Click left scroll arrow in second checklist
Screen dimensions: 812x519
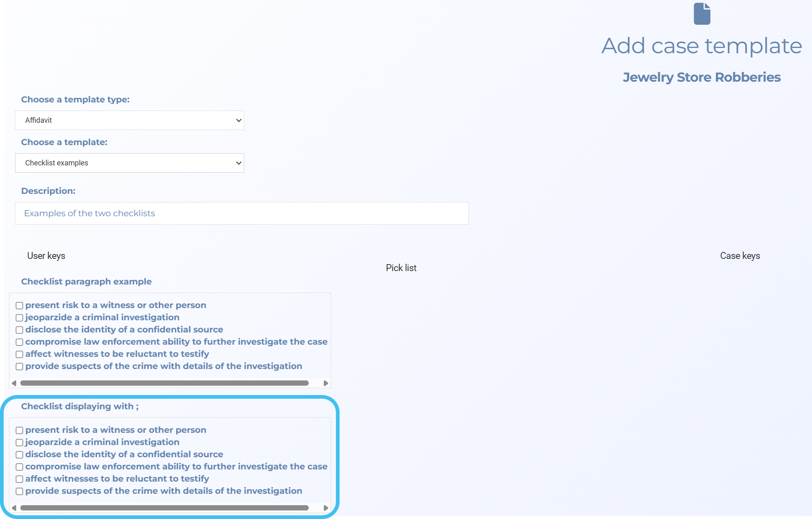click(14, 508)
